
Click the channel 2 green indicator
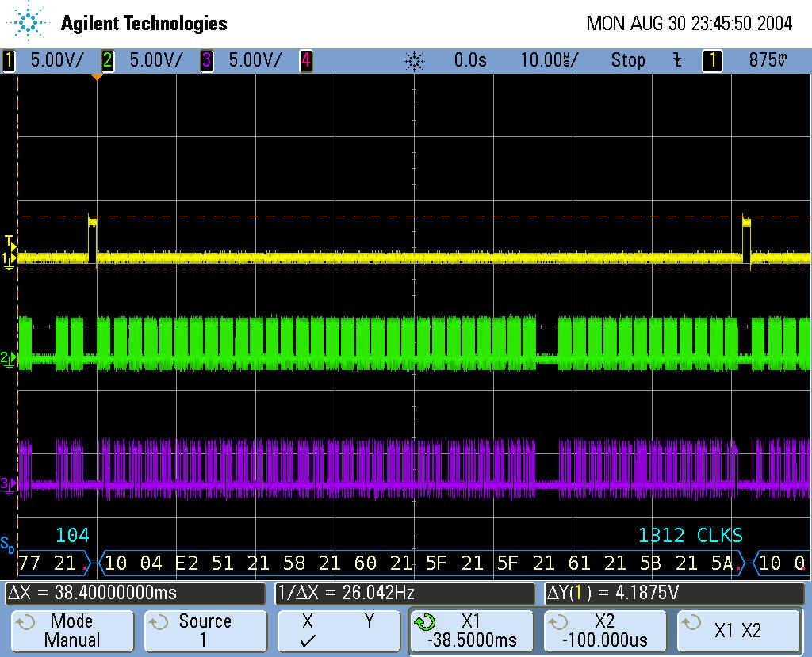108,60
